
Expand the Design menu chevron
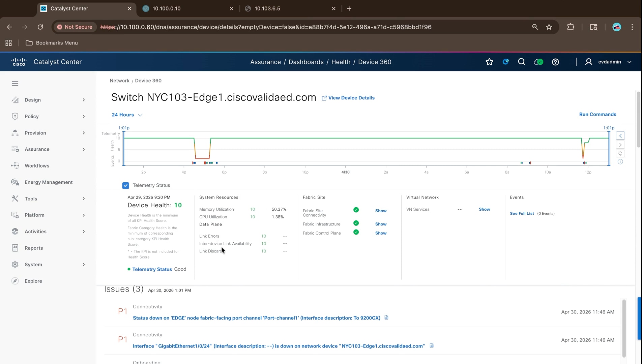(84, 100)
